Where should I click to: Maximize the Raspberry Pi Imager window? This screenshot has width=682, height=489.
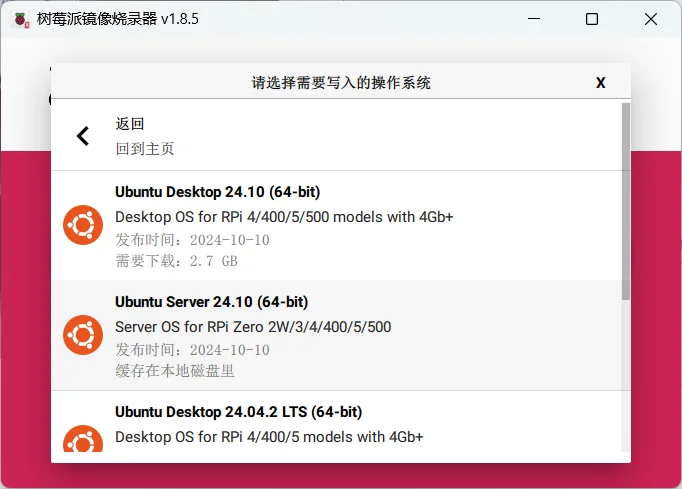tap(592, 19)
